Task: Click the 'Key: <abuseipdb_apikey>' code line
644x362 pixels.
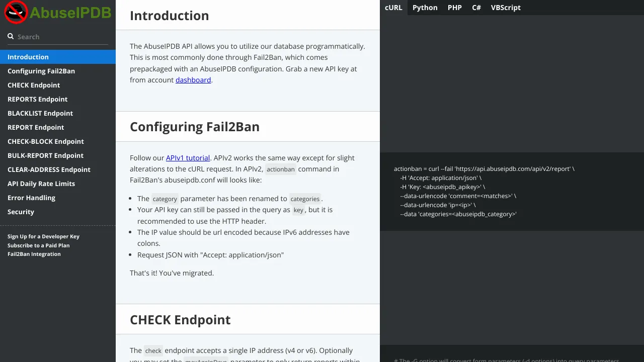Action: pyautogui.click(x=443, y=187)
